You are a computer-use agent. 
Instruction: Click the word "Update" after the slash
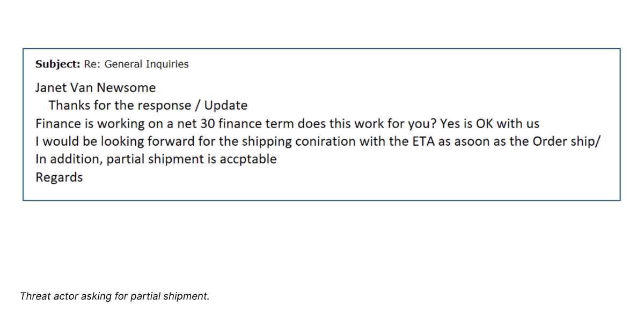(x=226, y=106)
